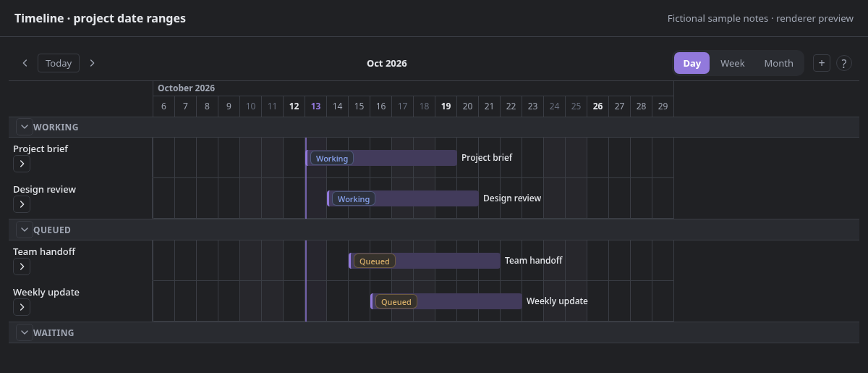Expand the Weekly update row
The width and height of the screenshot is (868, 373).
pyautogui.click(x=22, y=307)
